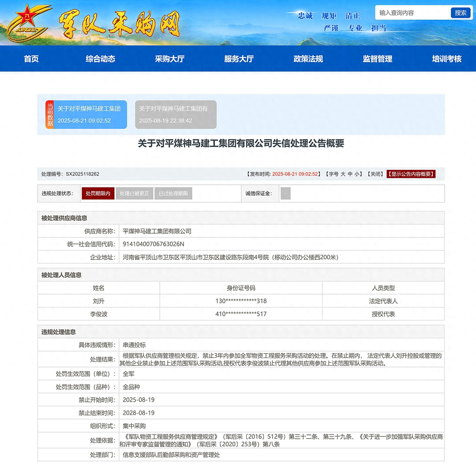Open the 综合动态 navigation menu
The image size is (476, 467).
[100, 59]
